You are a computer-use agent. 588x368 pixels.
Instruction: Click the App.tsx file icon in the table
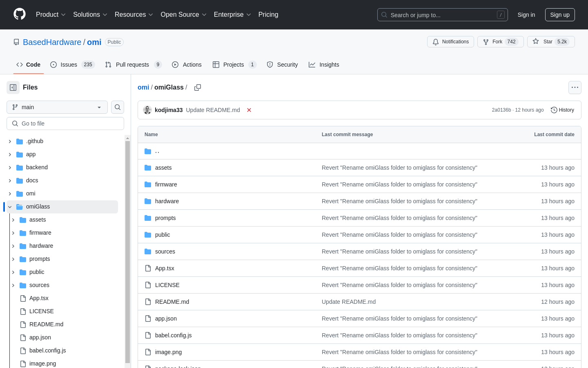click(x=148, y=268)
